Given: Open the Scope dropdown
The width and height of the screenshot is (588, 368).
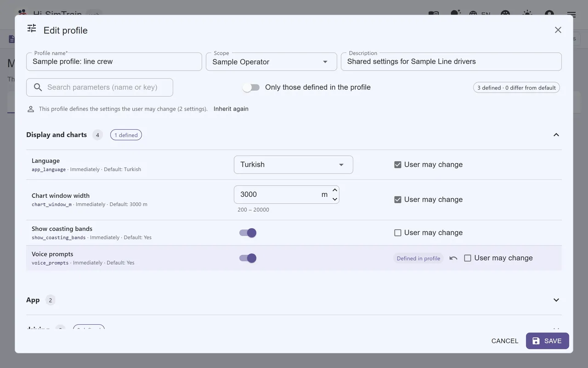Looking at the screenshot, I should [271, 62].
